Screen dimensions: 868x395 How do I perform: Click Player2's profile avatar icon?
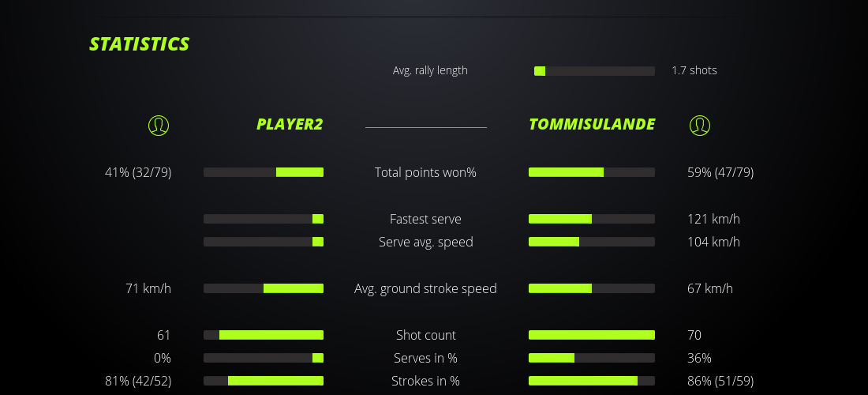[x=159, y=125]
